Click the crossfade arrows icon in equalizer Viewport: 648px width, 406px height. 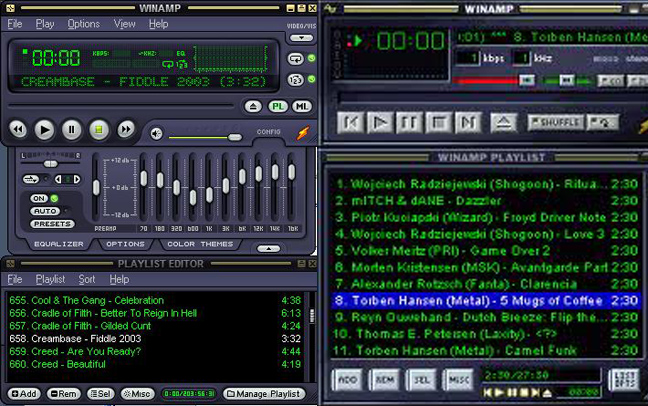pos(31,179)
